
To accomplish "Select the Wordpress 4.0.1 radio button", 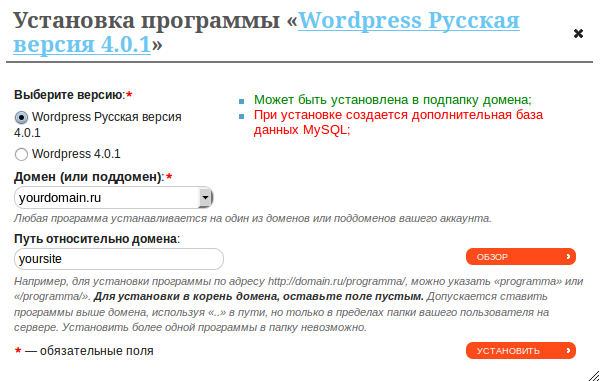I will (21, 154).
